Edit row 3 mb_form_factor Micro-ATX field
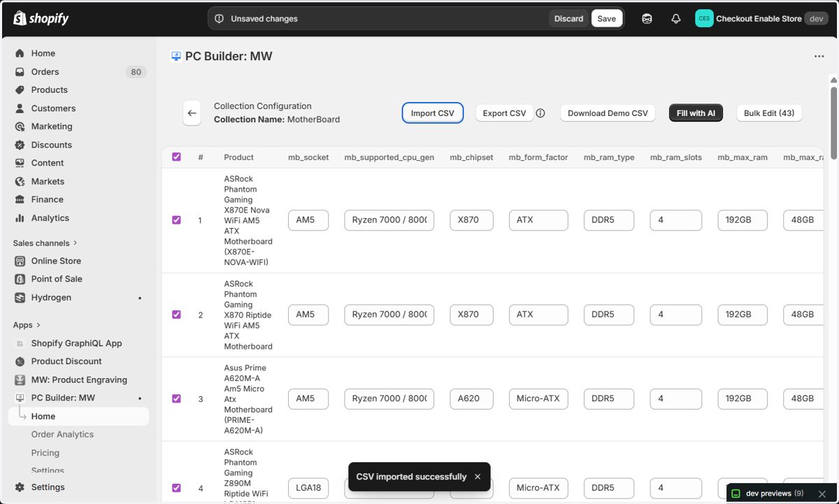This screenshot has height=504, width=839. [x=538, y=398]
